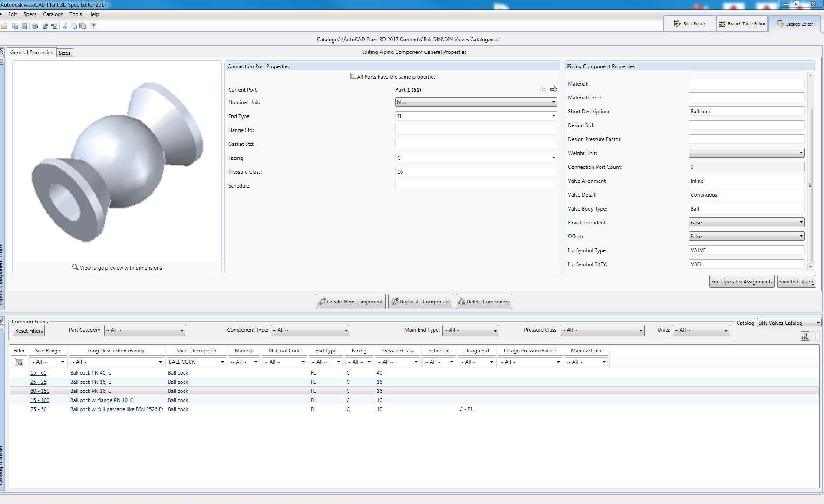Click the disabled pipe icon under Catalog dropdown
This screenshot has height=504, width=824.
click(x=815, y=336)
